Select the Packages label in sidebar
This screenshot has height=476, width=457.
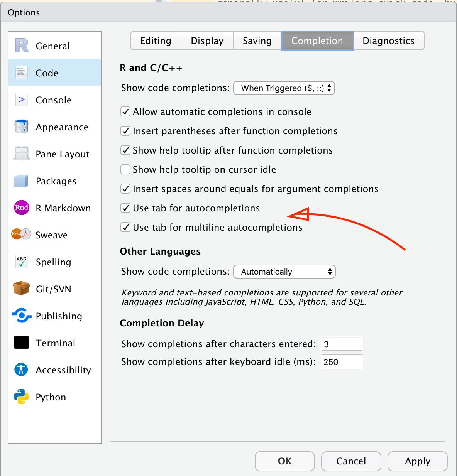(56, 181)
